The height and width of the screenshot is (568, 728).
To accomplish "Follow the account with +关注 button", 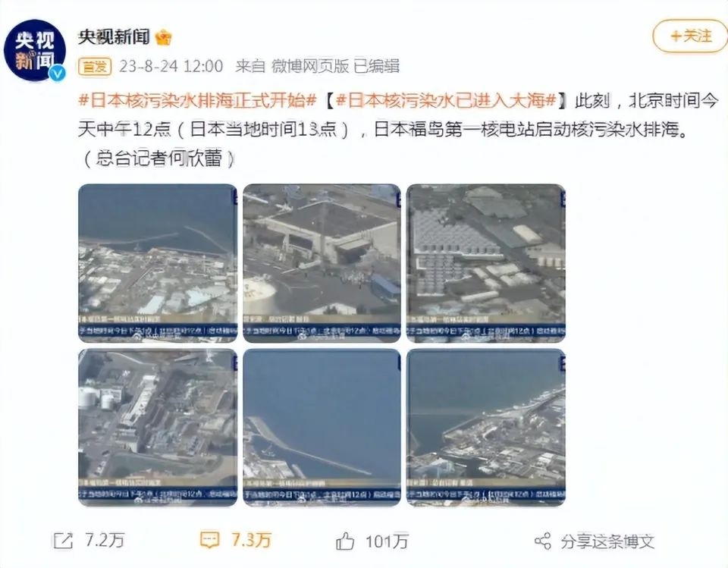I will (x=690, y=36).
